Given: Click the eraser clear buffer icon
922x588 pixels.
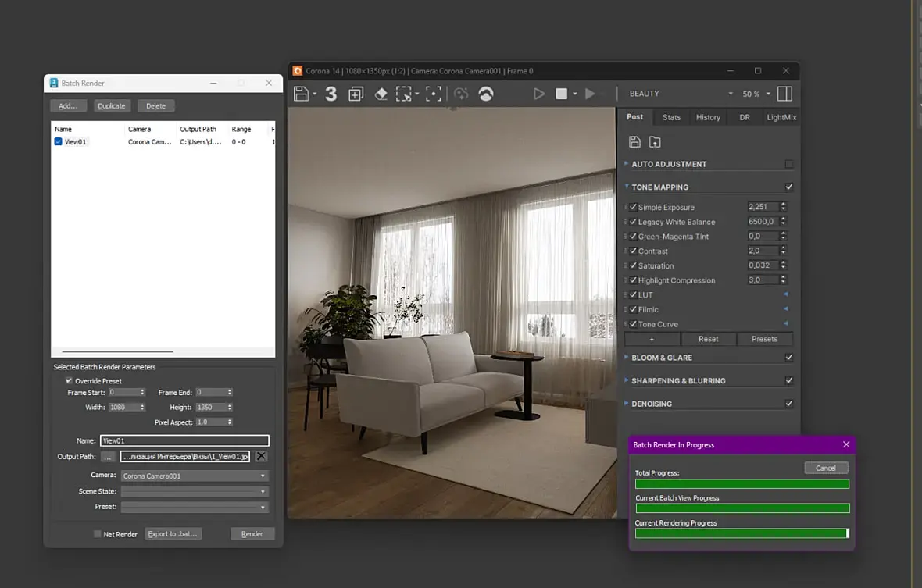Looking at the screenshot, I should (x=381, y=94).
